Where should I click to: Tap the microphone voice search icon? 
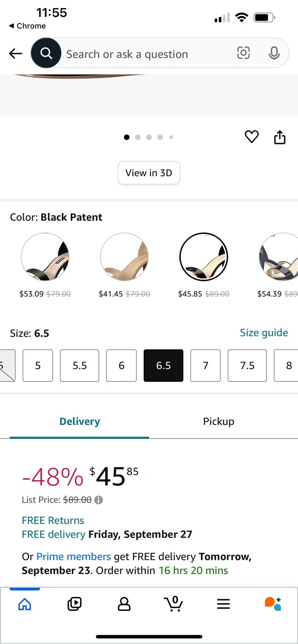pos(274,54)
